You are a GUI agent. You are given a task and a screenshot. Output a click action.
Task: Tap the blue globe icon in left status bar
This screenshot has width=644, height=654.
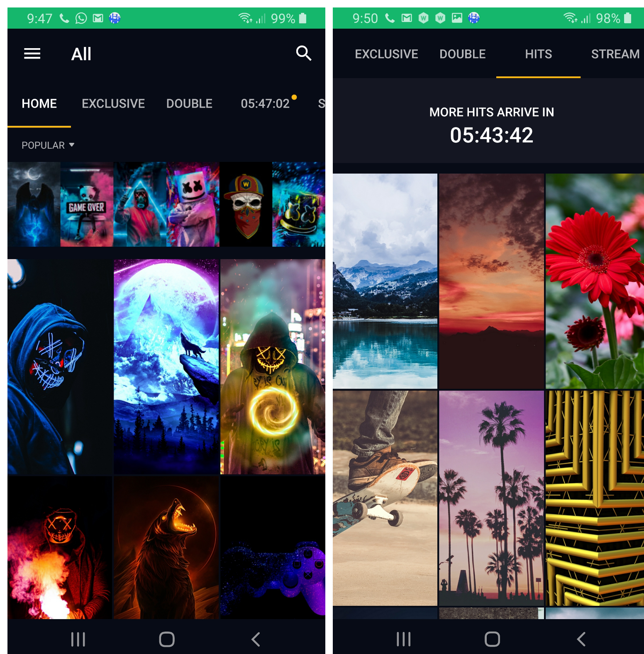115,18
